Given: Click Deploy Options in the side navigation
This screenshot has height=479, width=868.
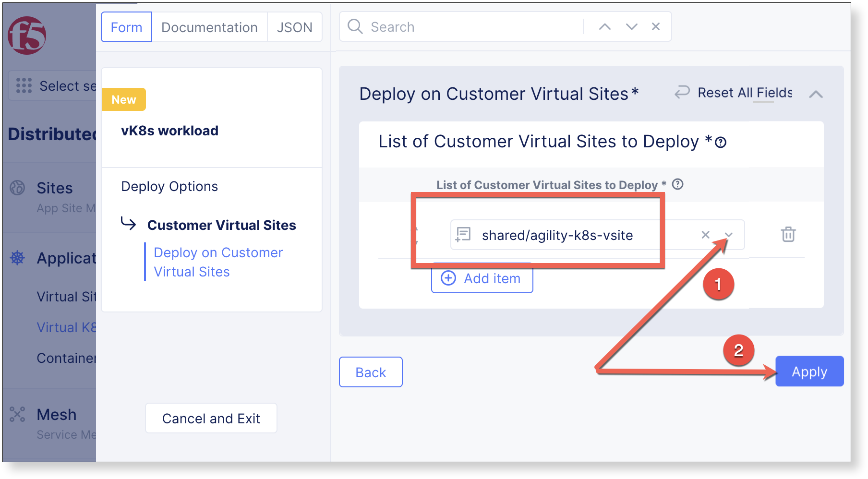Looking at the screenshot, I should point(169,186).
